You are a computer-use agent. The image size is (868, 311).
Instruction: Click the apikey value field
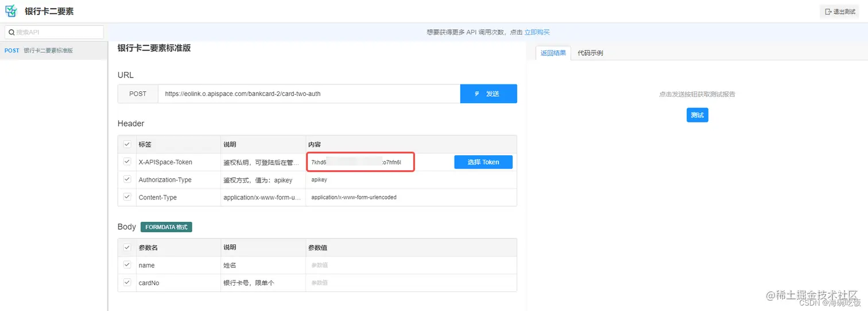pos(410,180)
